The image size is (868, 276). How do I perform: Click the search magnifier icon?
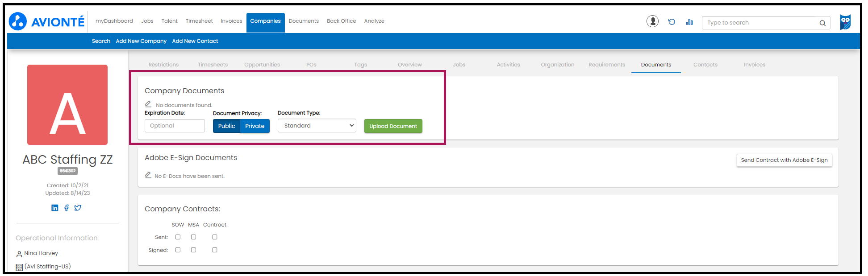click(x=822, y=23)
